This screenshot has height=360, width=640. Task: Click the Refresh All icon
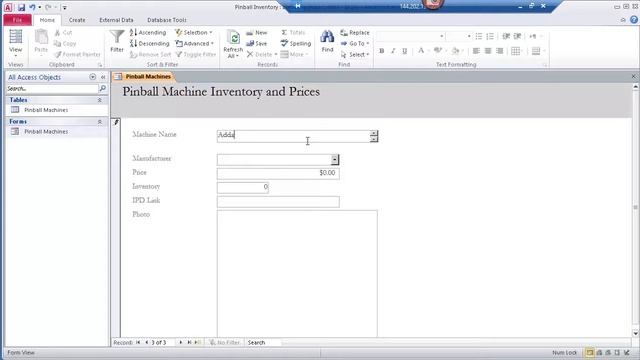(x=233, y=43)
